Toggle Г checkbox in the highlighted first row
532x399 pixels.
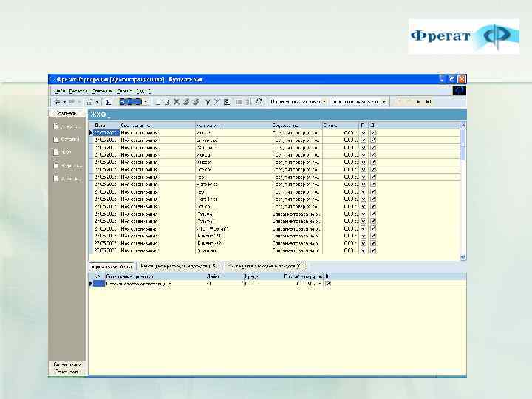click(364, 133)
